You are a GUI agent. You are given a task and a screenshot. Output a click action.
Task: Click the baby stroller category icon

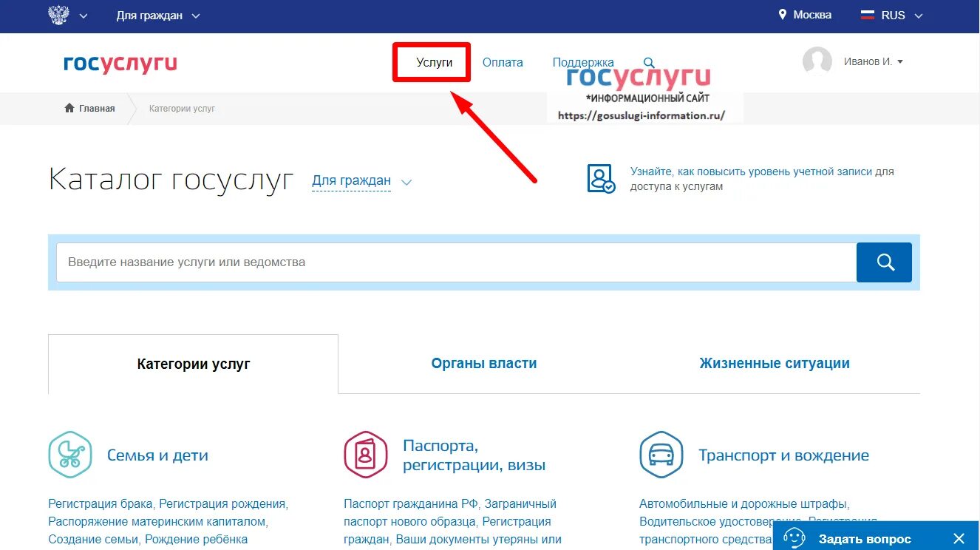click(x=70, y=455)
